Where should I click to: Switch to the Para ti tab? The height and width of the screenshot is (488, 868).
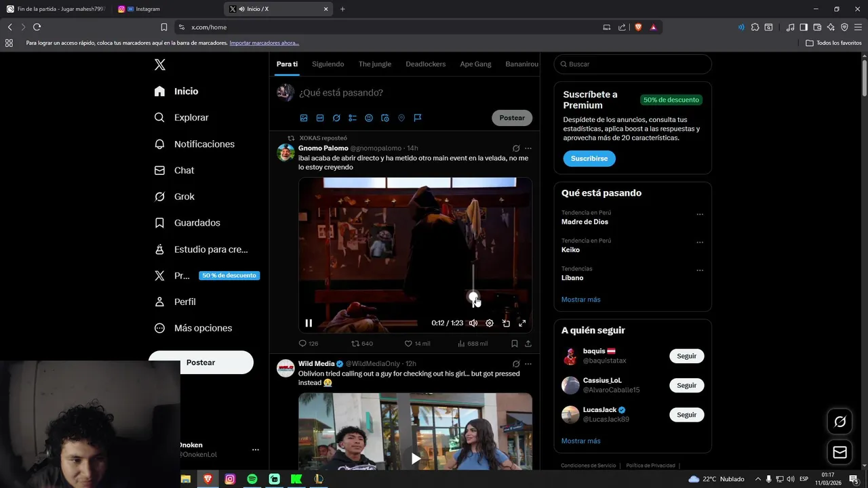[287, 64]
